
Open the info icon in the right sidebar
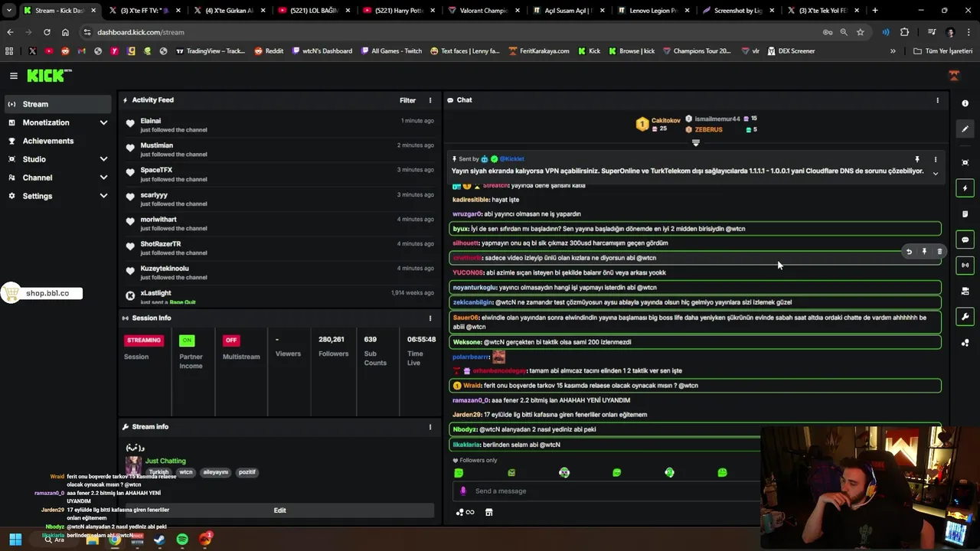[x=965, y=103]
